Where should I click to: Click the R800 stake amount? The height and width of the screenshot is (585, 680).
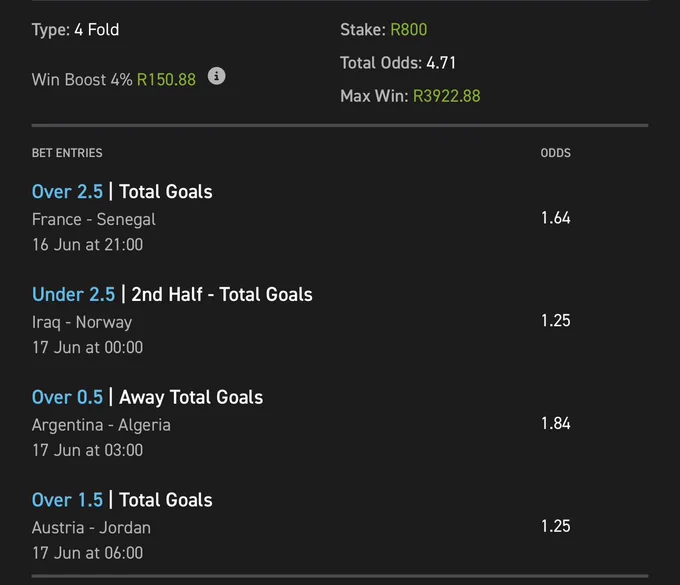pyautogui.click(x=409, y=29)
